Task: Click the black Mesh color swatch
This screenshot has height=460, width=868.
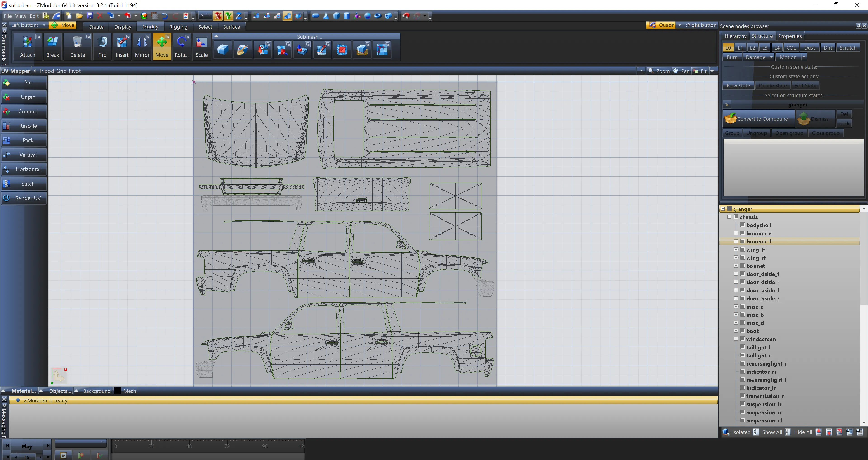Action: click(x=118, y=391)
